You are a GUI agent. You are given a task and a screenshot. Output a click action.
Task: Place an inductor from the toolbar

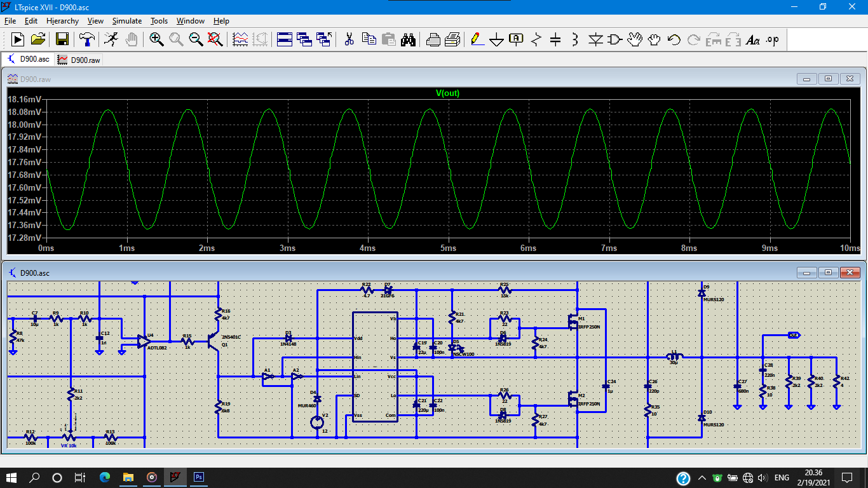coord(576,39)
